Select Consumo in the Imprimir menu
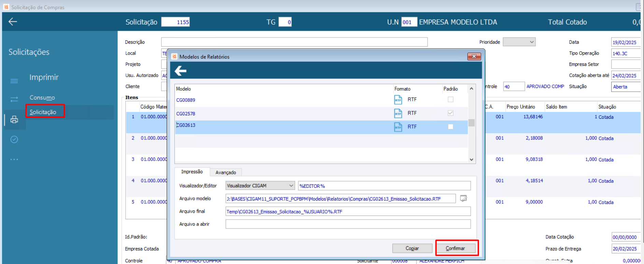The width and height of the screenshot is (644, 264). 42,98
